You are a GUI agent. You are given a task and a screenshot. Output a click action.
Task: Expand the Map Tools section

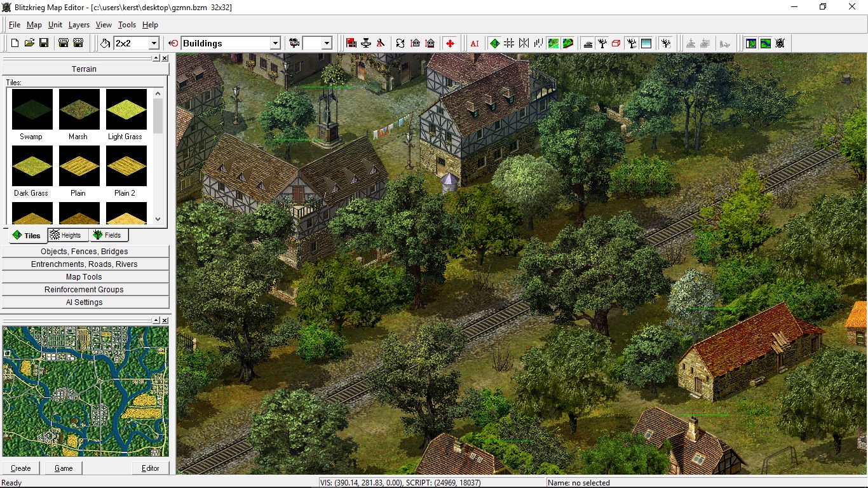(x=85, y=277)
